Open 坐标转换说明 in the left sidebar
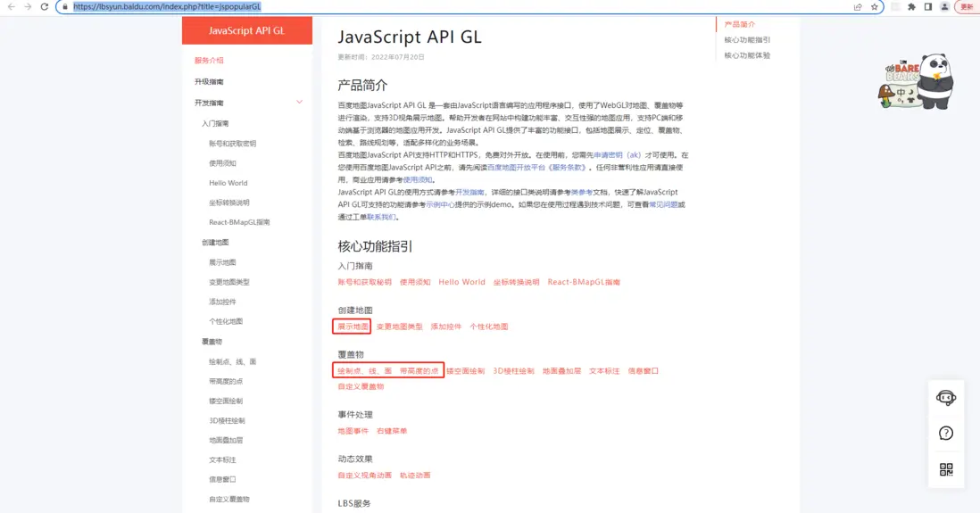The image size is (980, 513). point(229,203)
